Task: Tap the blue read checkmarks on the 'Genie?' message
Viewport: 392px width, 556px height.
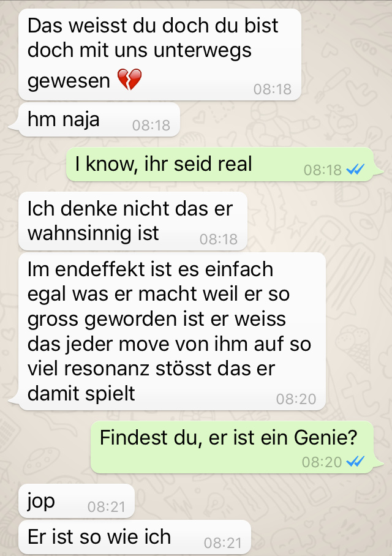Action: (x=355, y=462)
